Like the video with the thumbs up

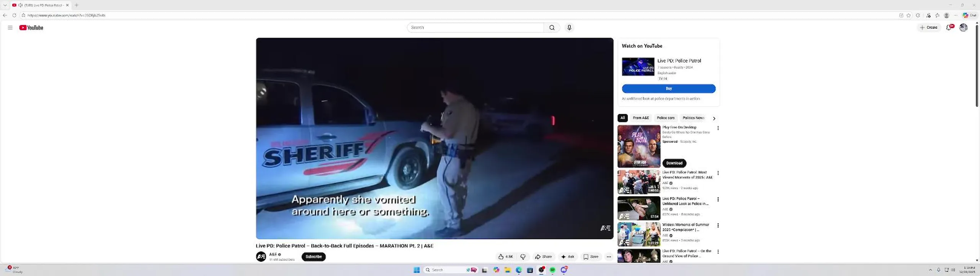click(505, 257)
